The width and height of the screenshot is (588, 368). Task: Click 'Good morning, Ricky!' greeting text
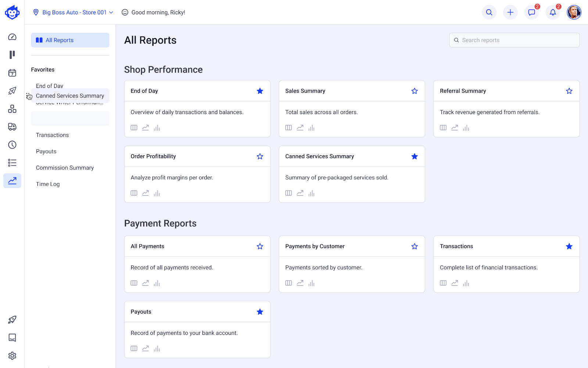point(158,13)
